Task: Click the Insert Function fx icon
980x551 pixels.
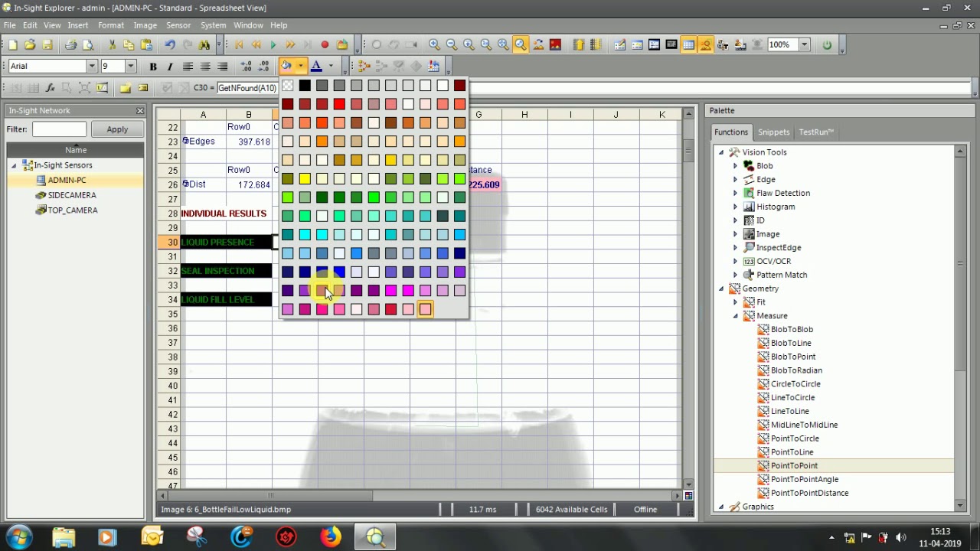Action: pos(50,88)
